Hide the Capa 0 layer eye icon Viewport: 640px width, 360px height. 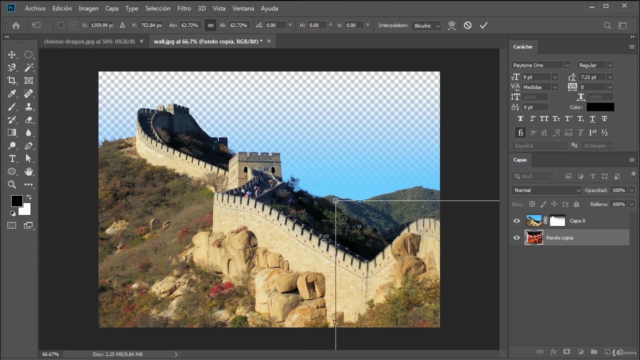click(517, 221)
